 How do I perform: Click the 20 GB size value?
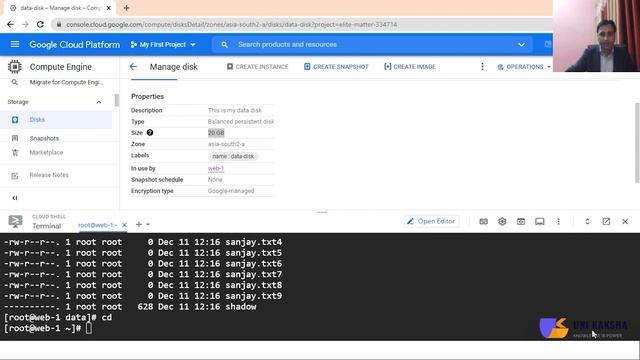[x=216, y=133]
